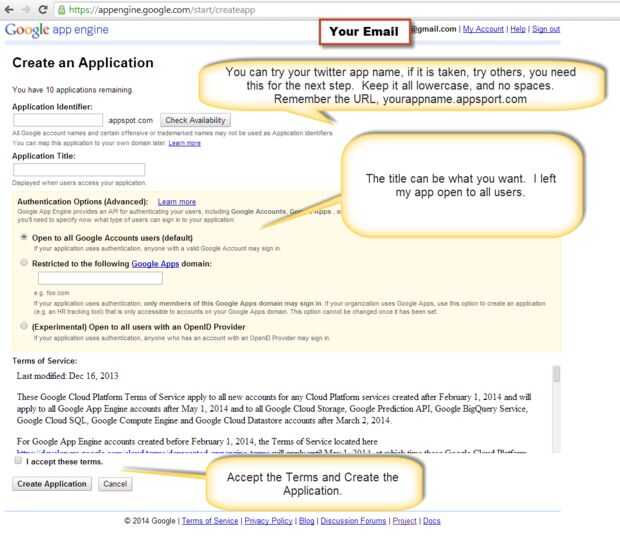Screen dimensions: 620x551
Task: Open the Google Apps link
Action: coord(155,264)
